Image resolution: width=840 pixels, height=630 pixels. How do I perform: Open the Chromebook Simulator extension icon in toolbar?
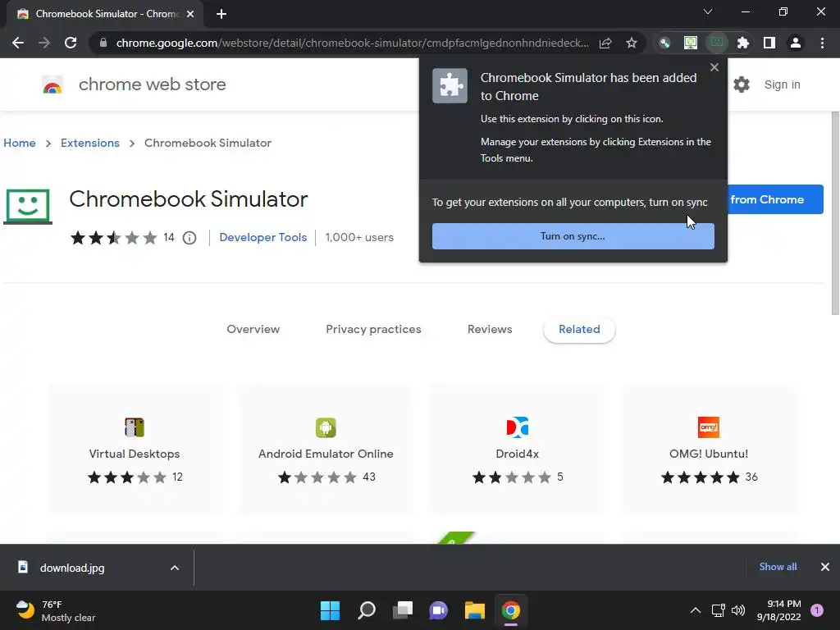click(x=717, y=43)
